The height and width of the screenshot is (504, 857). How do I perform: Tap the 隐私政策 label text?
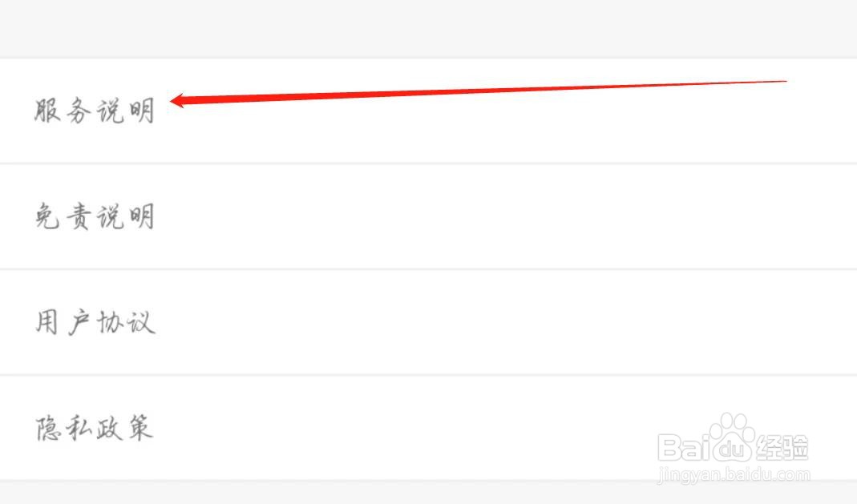[94, 428]
